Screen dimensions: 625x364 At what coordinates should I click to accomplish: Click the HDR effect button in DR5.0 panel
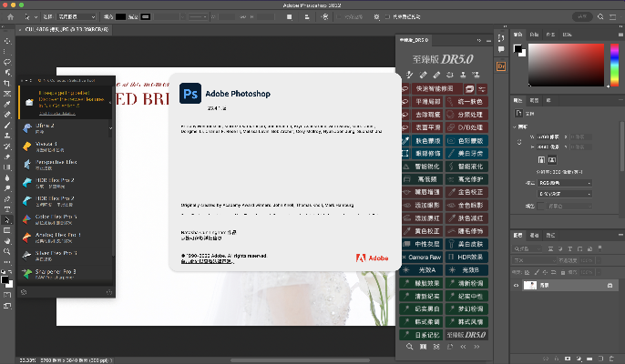tap(466, 257)
